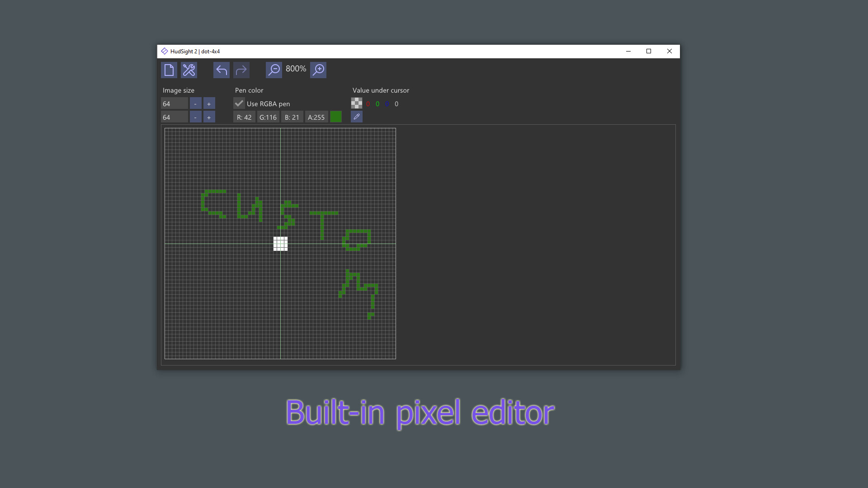868x488 pixels.
Task: Uncheck Use RGBA pen
Action: 239,103
